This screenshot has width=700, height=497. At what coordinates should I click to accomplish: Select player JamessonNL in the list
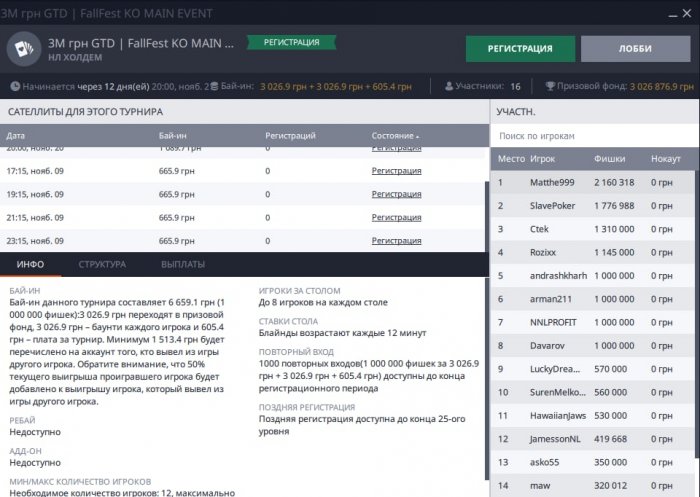pyautogui.click(x=592, y=439)
